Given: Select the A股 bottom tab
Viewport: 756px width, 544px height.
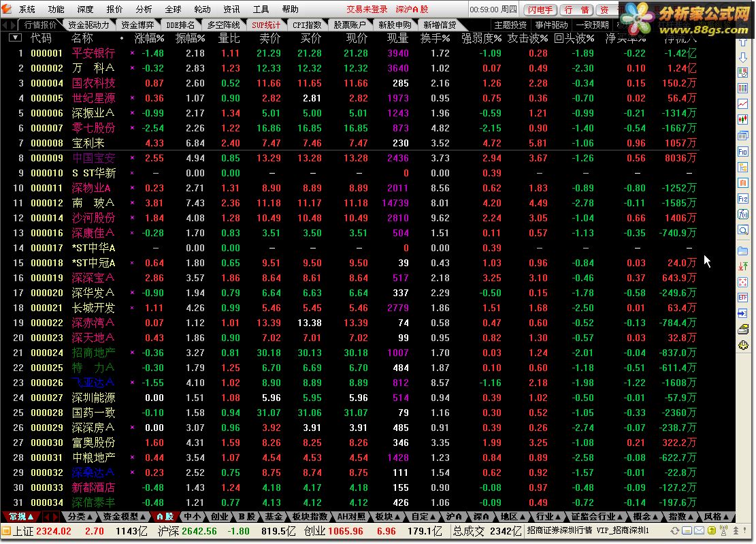Looking at the screenshot, I should [165, 517].
